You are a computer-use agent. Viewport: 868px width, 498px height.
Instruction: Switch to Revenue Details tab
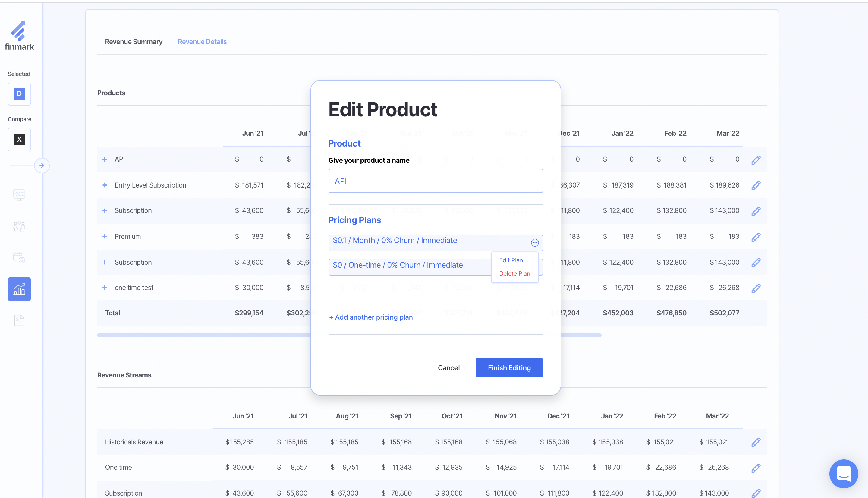[202, 42]
